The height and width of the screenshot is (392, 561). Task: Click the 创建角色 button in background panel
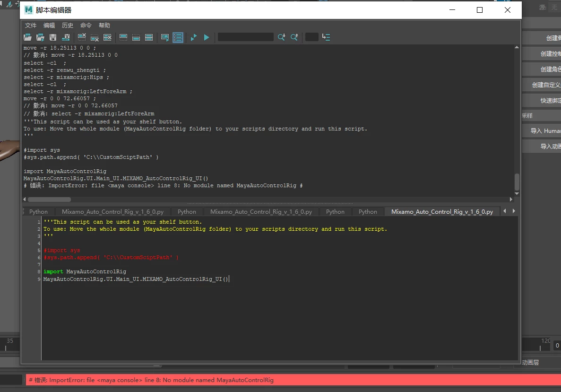tap(541, 69)
